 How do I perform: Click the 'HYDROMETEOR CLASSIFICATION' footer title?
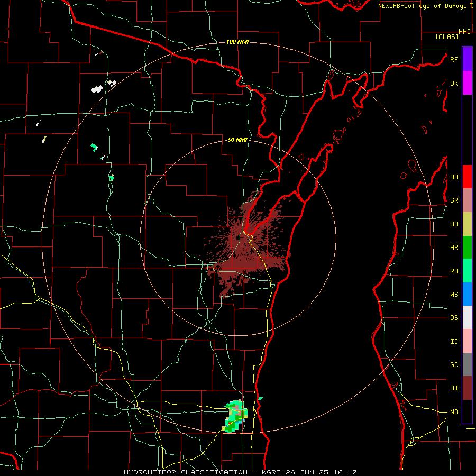[x=186, y=472]
